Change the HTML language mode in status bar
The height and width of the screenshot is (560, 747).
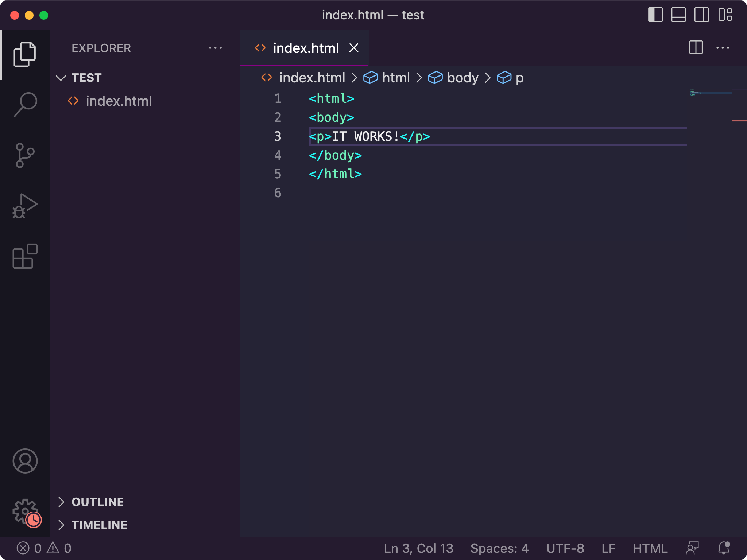point(650,548)
